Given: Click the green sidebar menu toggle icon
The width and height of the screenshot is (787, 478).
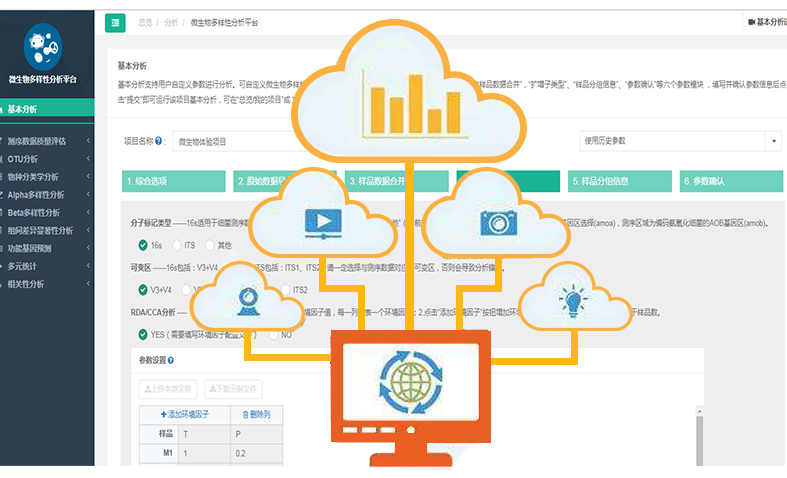Looking at the screenshot, I should (116, 21).
